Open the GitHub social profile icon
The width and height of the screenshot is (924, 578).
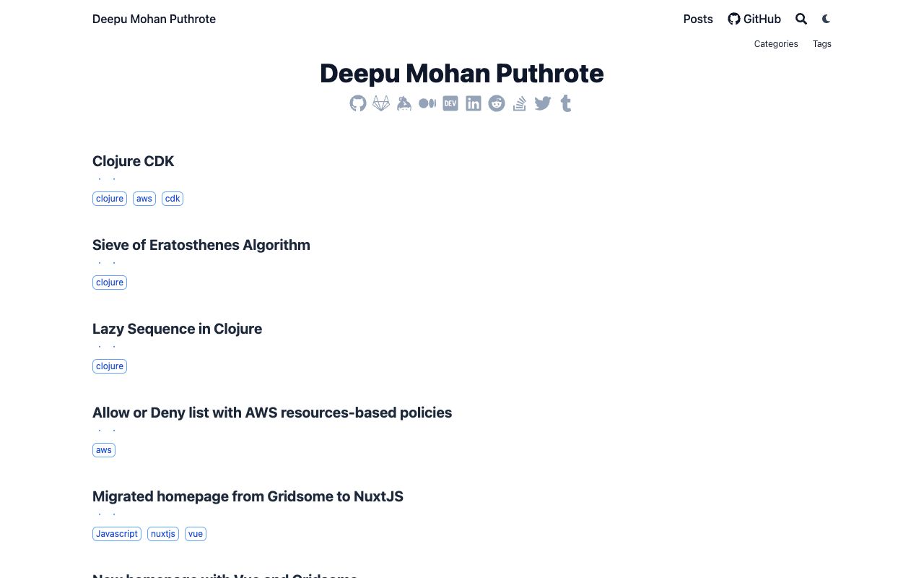coord(358,103)
